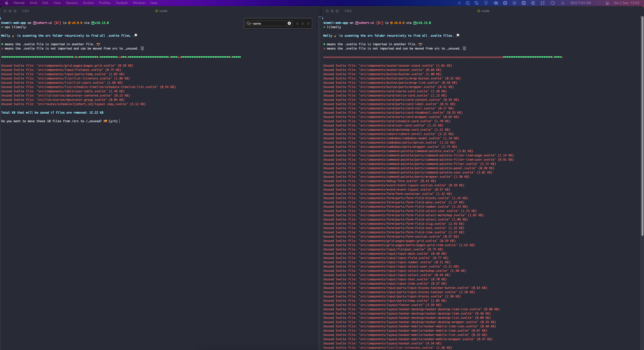The width and height of the screenshot is (644, 350).
Task: Click 'avatar-stack.svelte' line in the right window
Action: click(x=388, y=66)
